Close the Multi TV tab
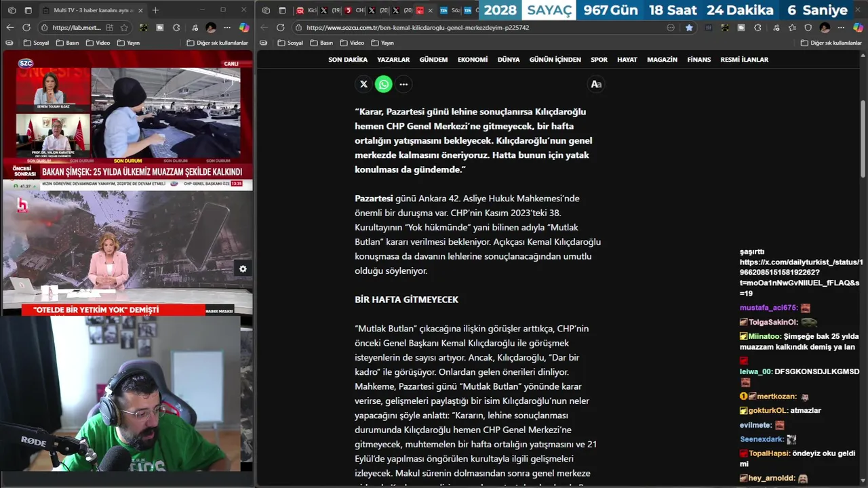Image resolution: width=868 pixels, height=488 pixels. [140, 10]
